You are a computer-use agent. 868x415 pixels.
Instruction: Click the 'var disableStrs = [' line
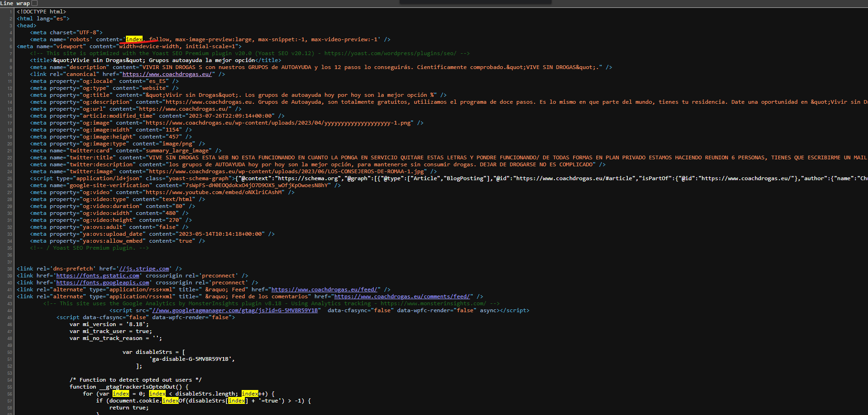coord(154,352)
